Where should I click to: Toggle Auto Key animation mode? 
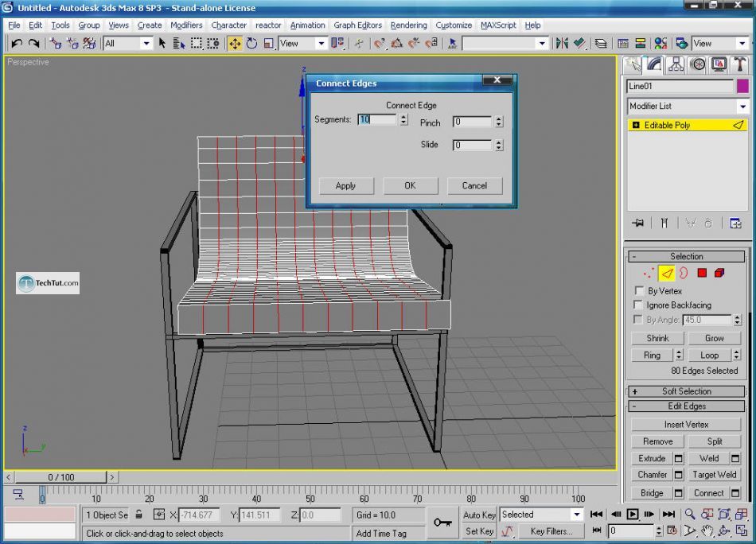(479, 515)
